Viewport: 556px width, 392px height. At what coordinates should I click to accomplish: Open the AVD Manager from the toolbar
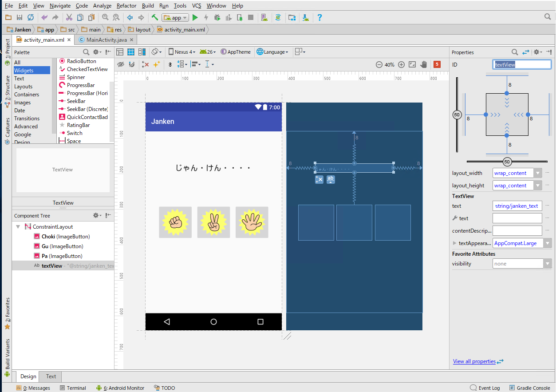point(264,17)
